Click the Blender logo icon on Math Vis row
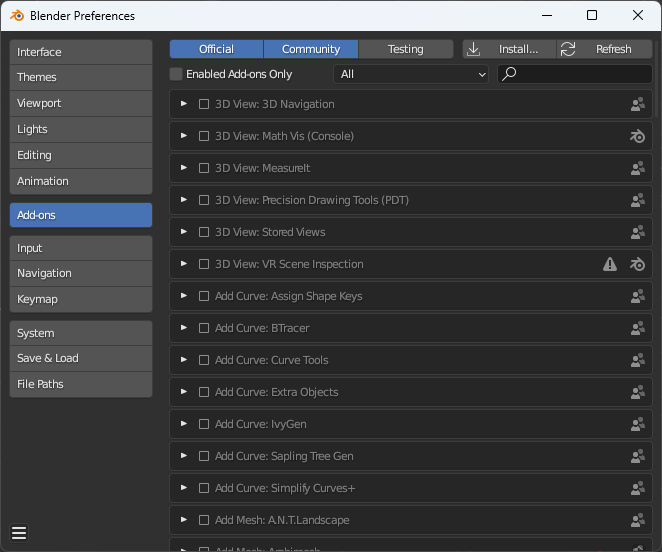Screen dimensions: 662x552 [637, 136]
